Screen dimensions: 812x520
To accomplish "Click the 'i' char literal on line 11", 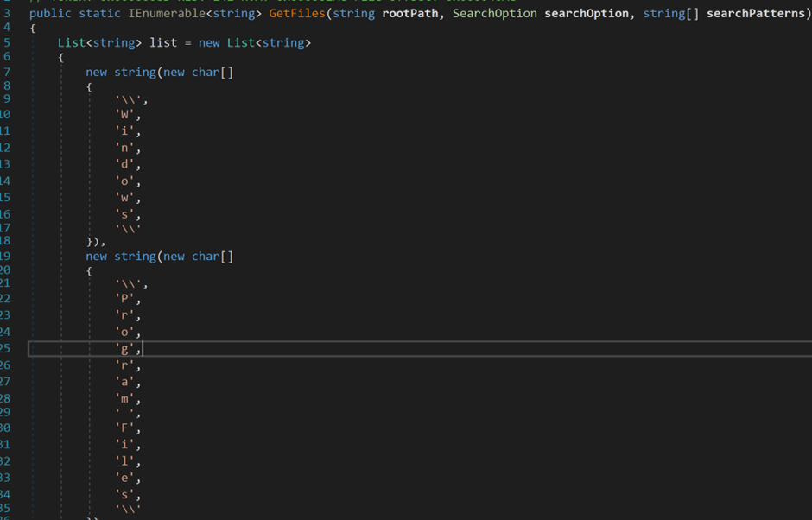I will click(x=124, y=131).
